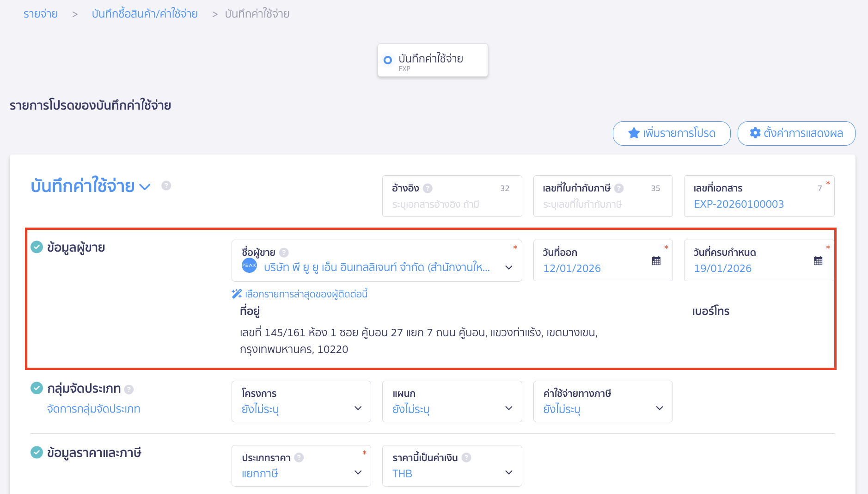This screenshot has height=494, width=868.
Task: Open calendar picker for วันที่ออก date
Action: tap(656, 260)
